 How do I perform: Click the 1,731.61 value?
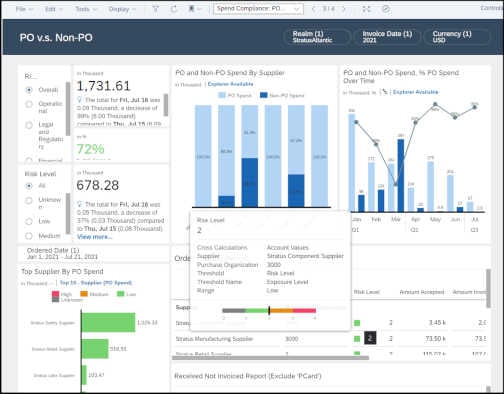pyautogui.click(x=103, y=86)
